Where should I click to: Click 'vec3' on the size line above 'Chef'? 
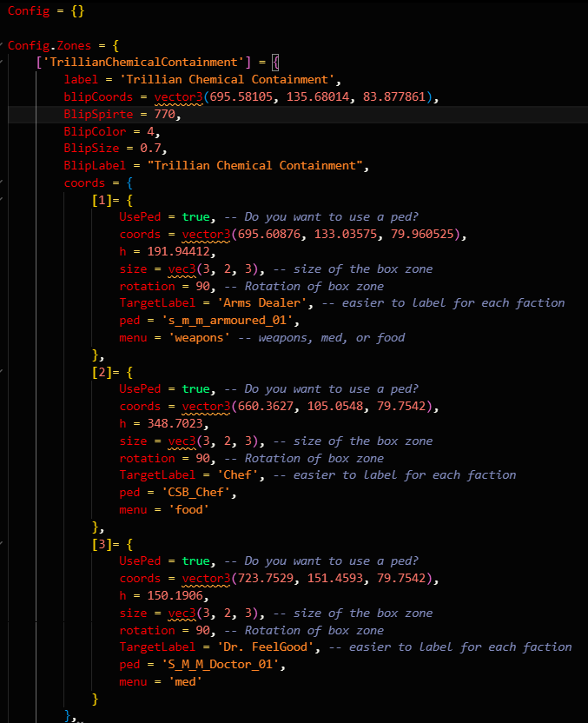[x=182, y=441]
